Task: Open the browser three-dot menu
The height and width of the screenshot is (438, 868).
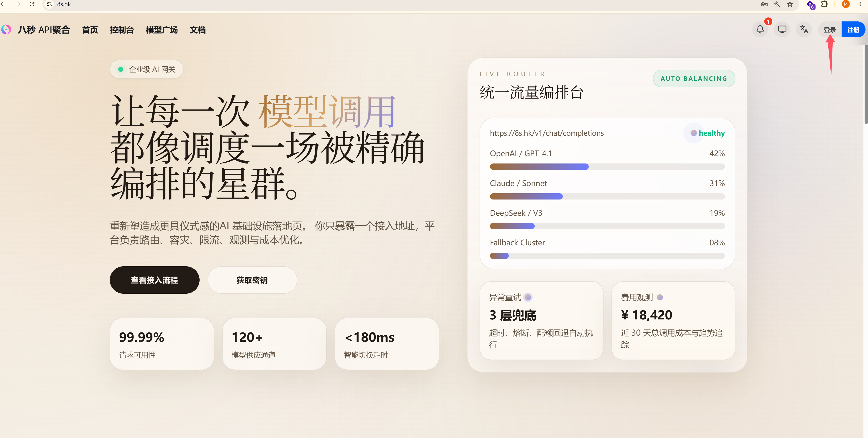Action: coord(860,4)
